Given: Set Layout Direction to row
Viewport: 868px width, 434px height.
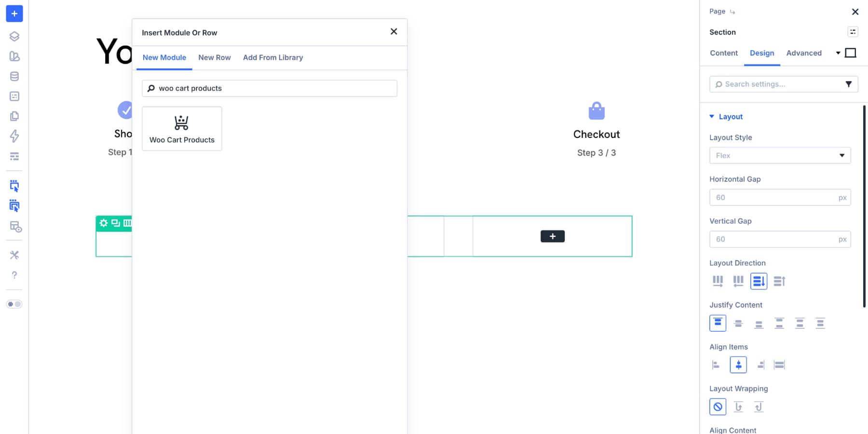Looking at the screenshot, I should click(718, 281).
